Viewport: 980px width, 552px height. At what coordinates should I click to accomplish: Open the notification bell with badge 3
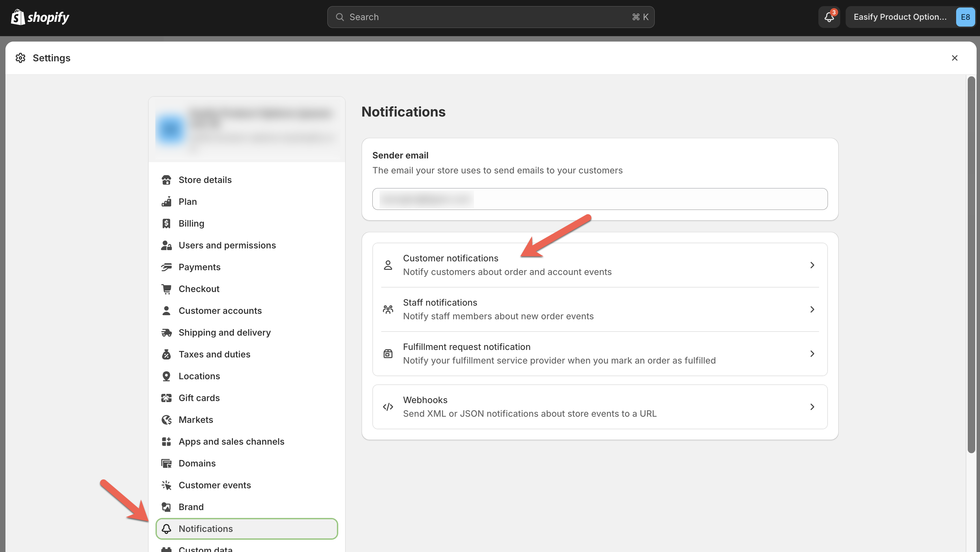[829, 17]
